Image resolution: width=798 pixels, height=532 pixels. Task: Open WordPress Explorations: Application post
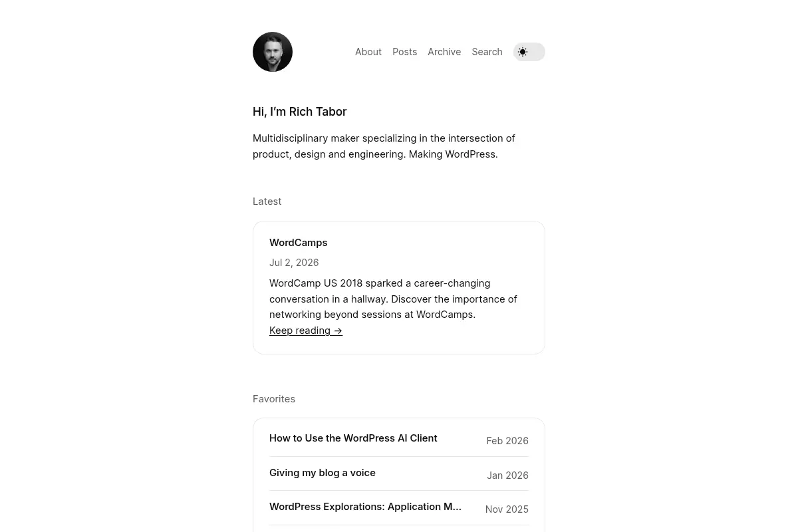(x=365, y=507)
